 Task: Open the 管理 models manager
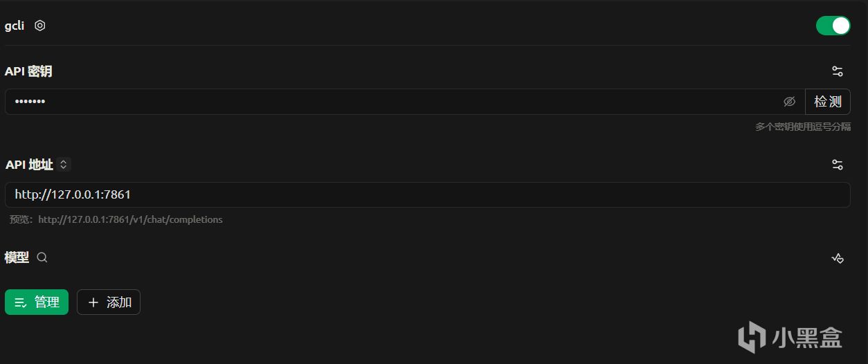[x=37, y=302]
